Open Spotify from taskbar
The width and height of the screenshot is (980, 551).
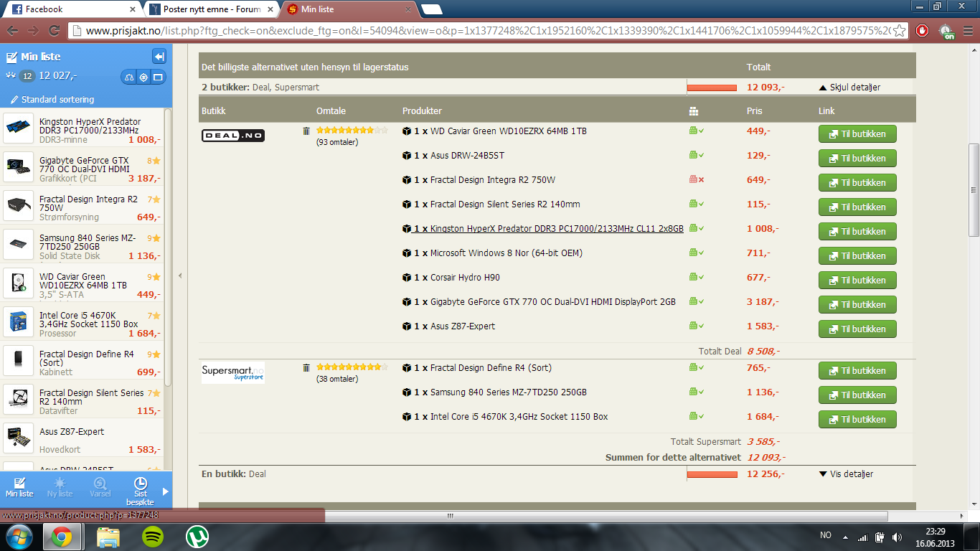click(x=152, y=537)
